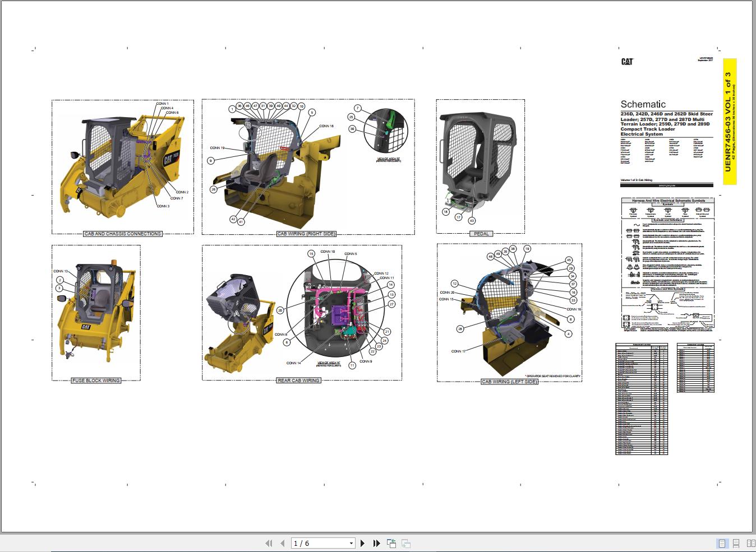Viewport: 756px width, 552px height.
Task: Select the two-page side-by-side view icon
Action: [750, 542]
